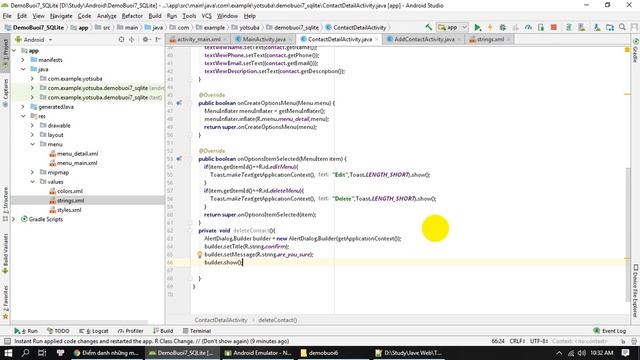Viewport: 640px width, 360px height.
Task: Switch to AddContactActivity.java tab
Action: click(424, 39)
